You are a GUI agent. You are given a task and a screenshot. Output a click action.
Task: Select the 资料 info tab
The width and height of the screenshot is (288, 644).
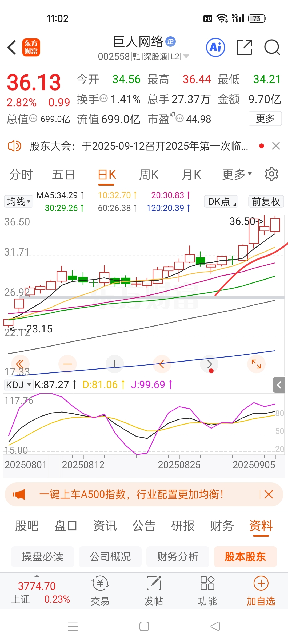[261, 526]
